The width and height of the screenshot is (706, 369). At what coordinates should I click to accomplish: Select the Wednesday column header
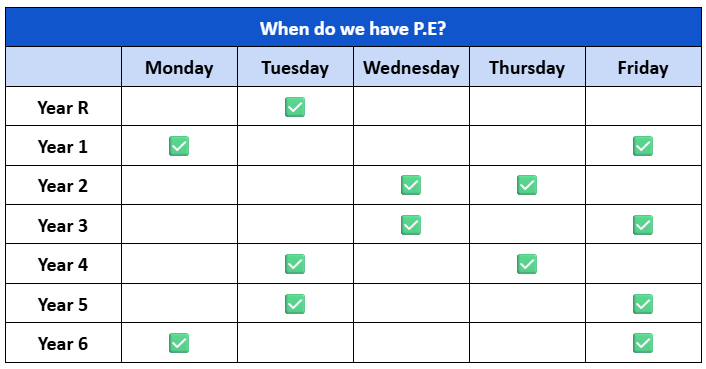pyautogui.click(x=412, y=67)
